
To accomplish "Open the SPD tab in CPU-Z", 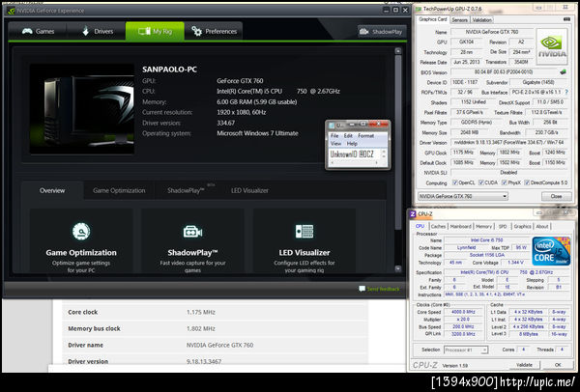I will coord(503,227).
